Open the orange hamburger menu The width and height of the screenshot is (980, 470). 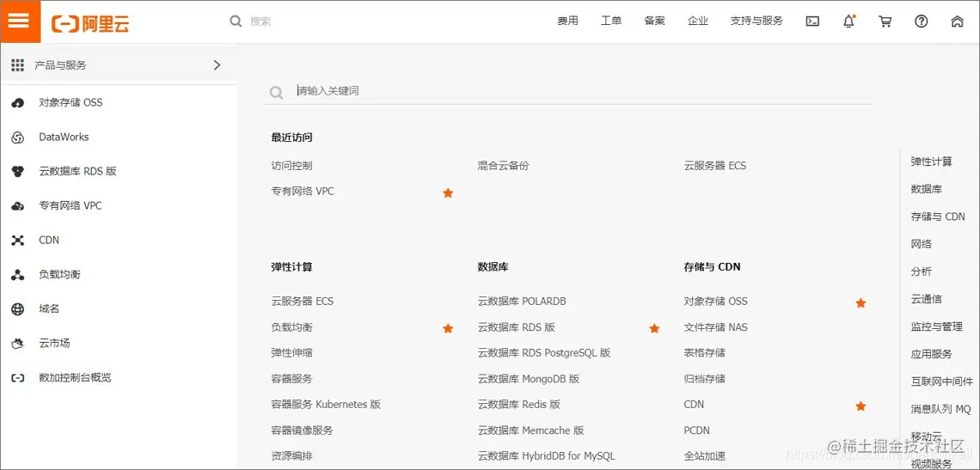20,21
